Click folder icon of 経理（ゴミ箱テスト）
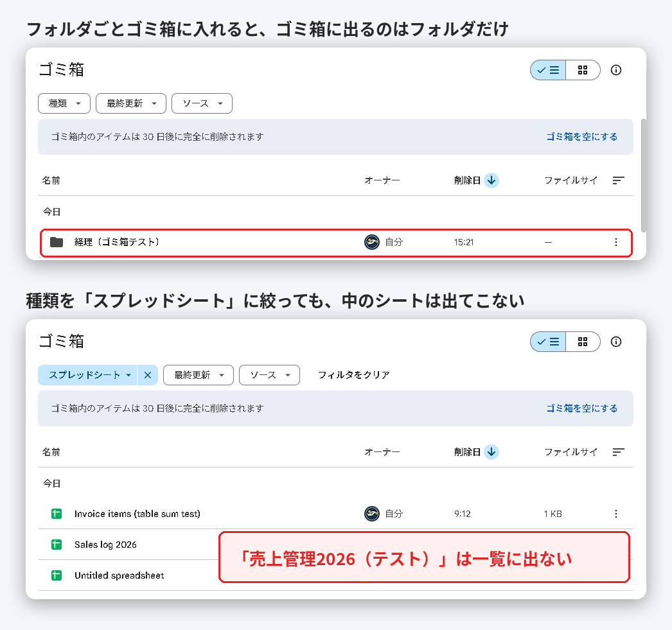This screenshot has width=672, height=630. 57,242
